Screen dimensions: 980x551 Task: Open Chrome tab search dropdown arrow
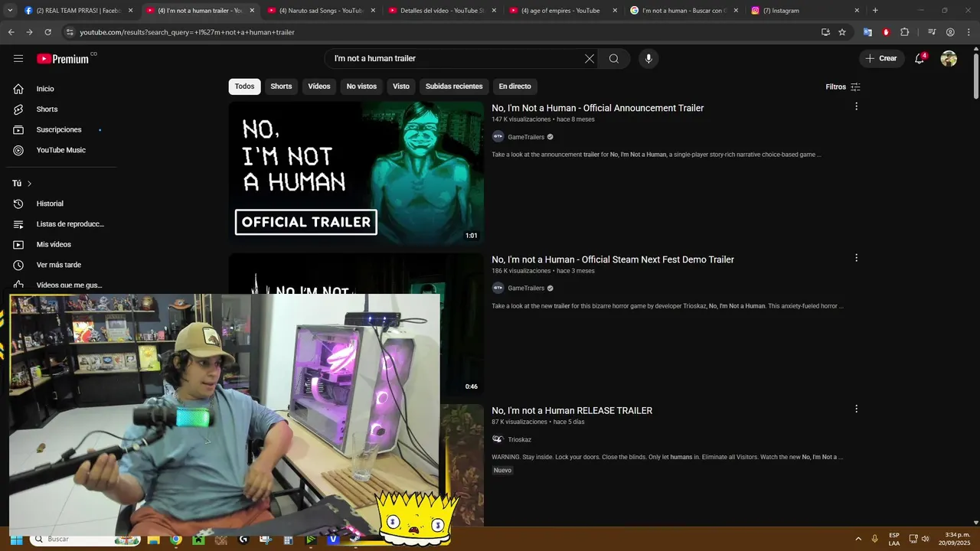10,11
